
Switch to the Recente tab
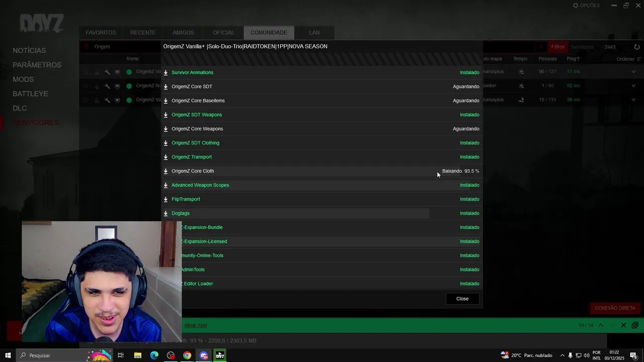[143, 33]
